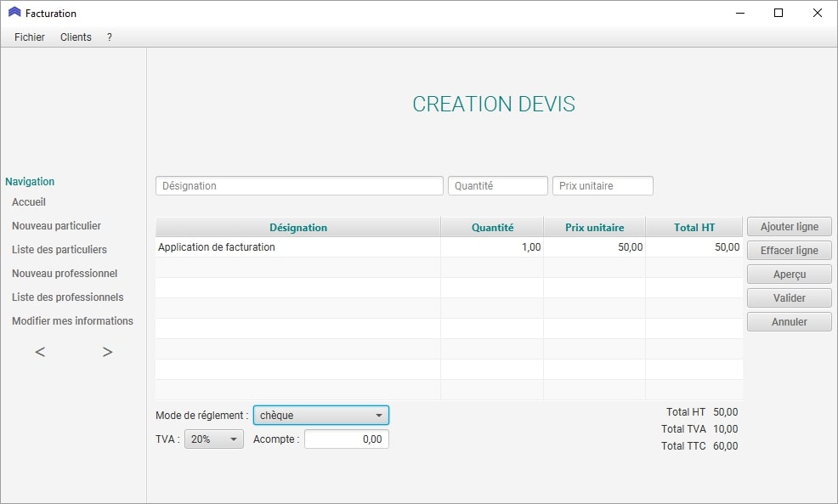838x504 pixels.
Task: Click the Annuler button
Action: pyautogui.click(x=789, y=322)
